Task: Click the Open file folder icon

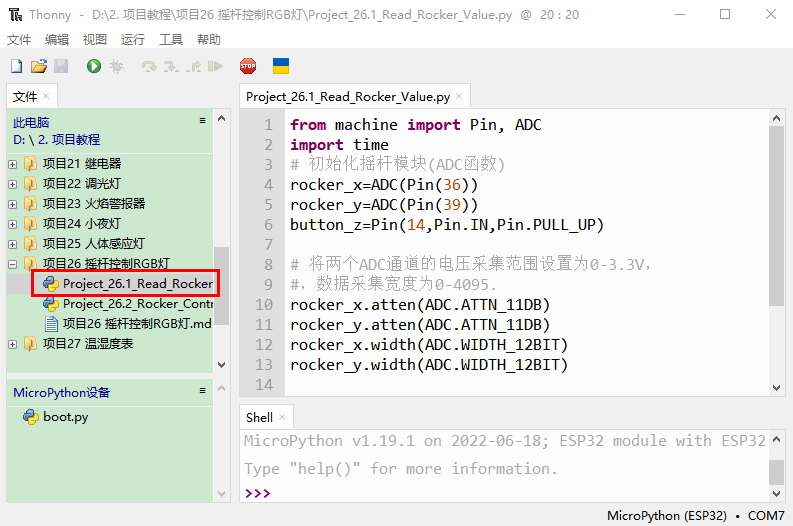Action: [39, 66]
